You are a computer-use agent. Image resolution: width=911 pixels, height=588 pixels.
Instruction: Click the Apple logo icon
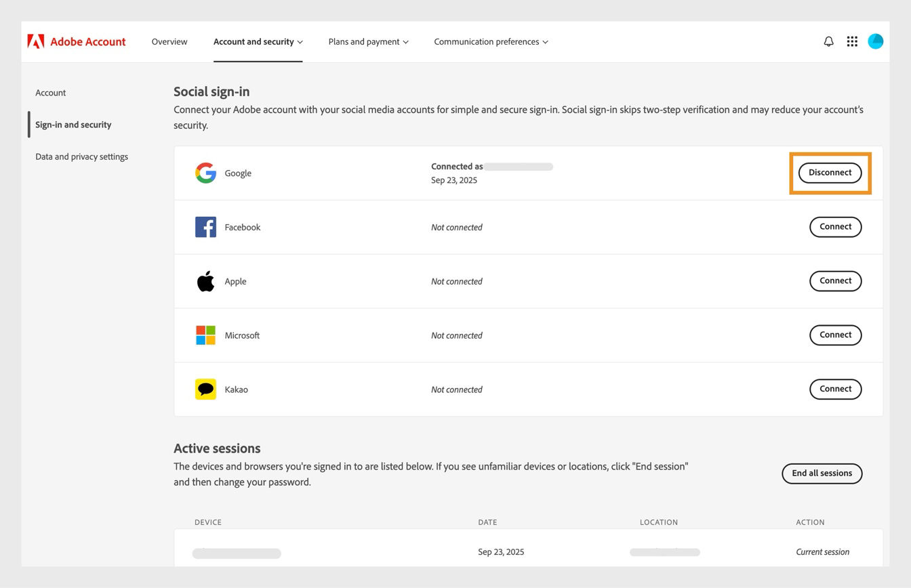205,280
